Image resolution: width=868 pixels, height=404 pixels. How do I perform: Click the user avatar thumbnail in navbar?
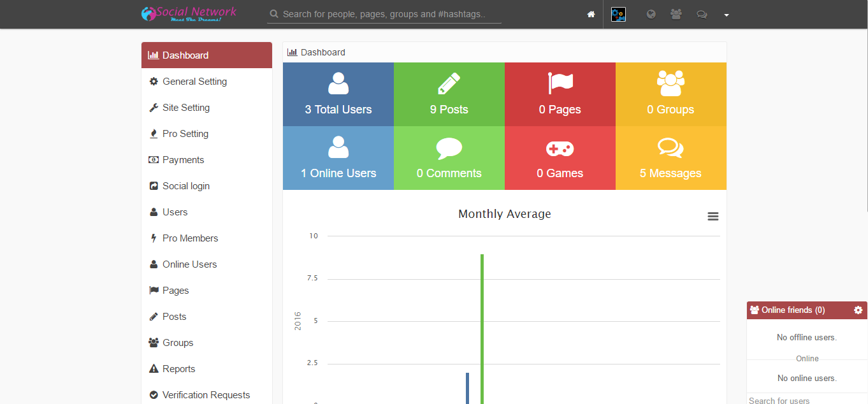pyautogui.click(x=618, y=14)
